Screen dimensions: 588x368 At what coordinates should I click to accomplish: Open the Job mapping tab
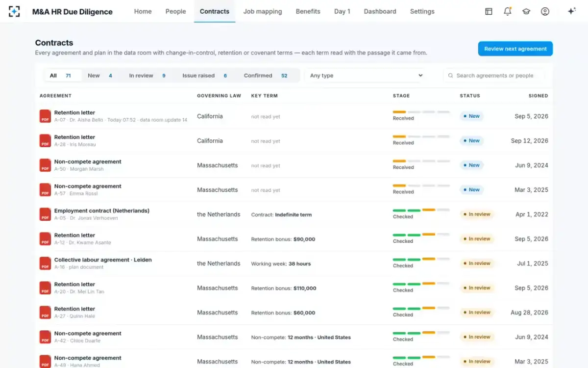[x=263, y=11]
